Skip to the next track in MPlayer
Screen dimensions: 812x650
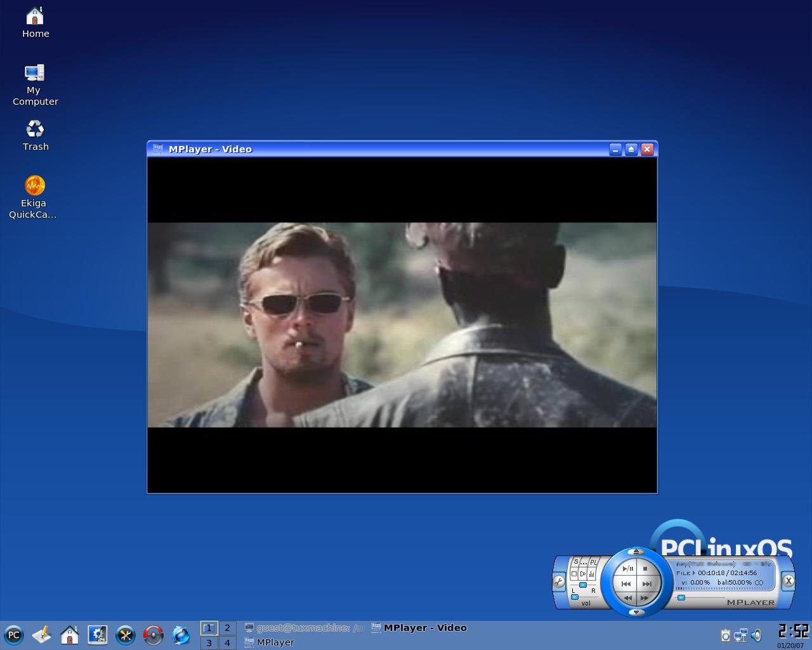(647, 584)
